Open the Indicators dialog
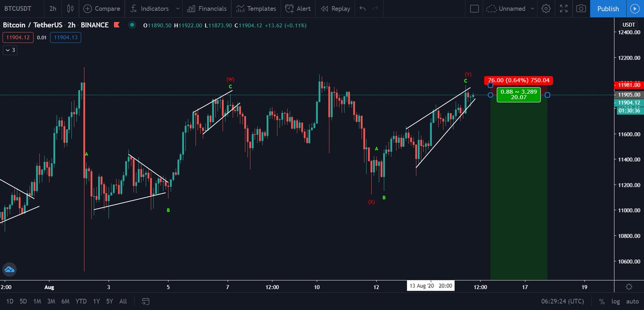Image resolution: width=644 pixels, height=310 pixels. tap(150, 9)
